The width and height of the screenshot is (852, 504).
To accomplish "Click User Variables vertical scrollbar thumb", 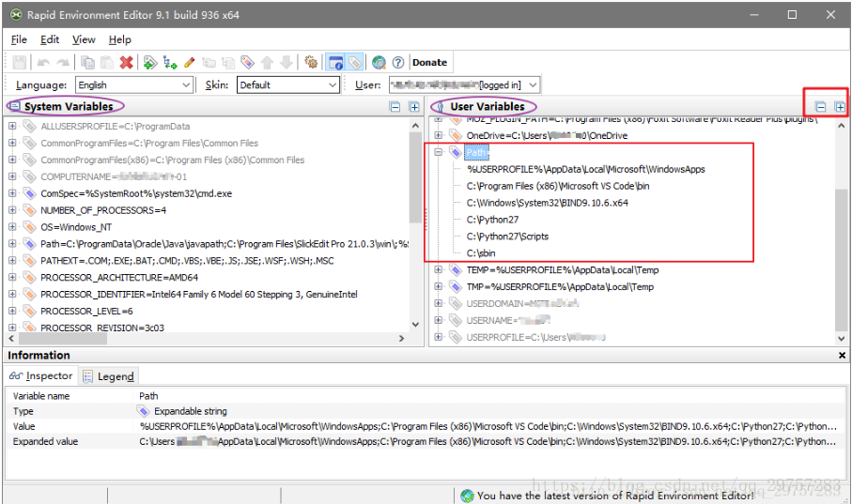I will [x=841, y=260].
